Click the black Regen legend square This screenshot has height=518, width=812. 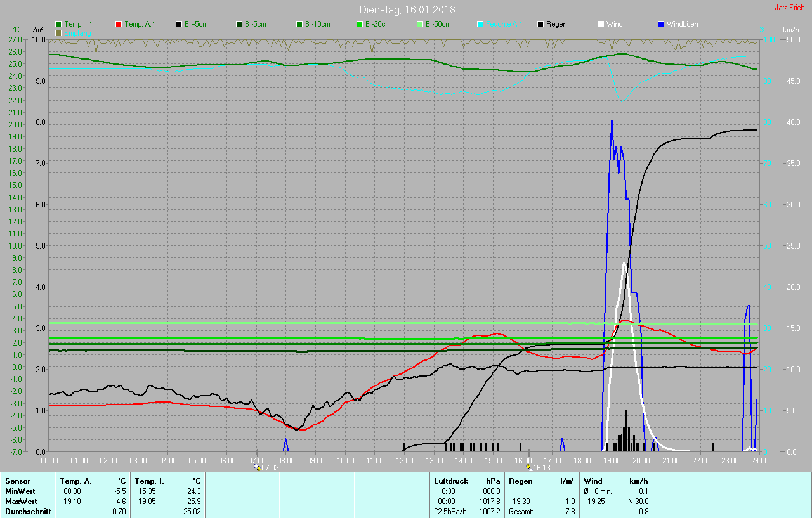pyautogui.click(x=540, y=24)
